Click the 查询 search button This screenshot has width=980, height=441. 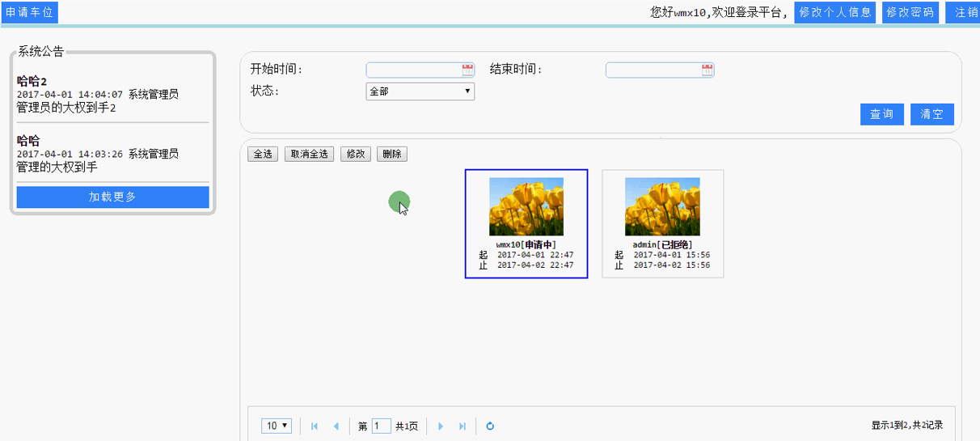point(882,114)
